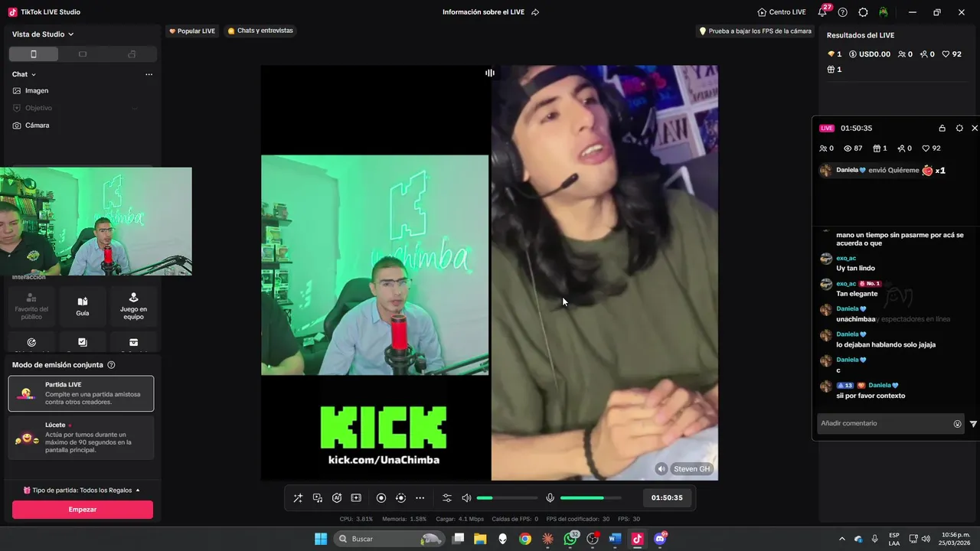Viewport: 980px width, 551px height.
Task: Click the USD0.00 earnings in Resultados del LIVE
Action: click(869, 54)
